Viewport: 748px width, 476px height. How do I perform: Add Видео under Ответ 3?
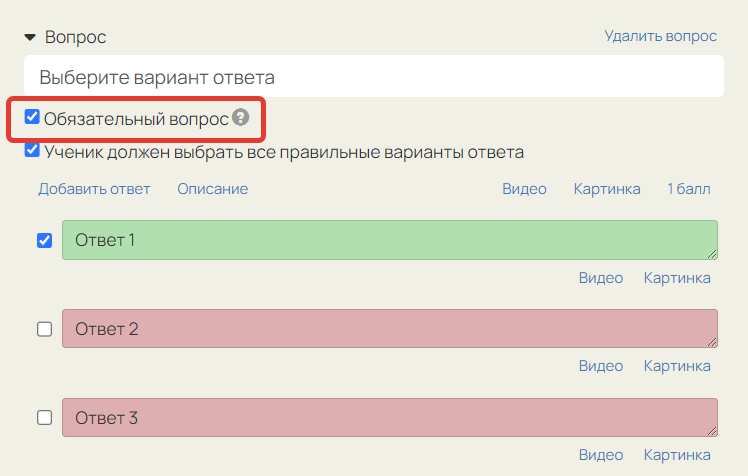point(601,455)
